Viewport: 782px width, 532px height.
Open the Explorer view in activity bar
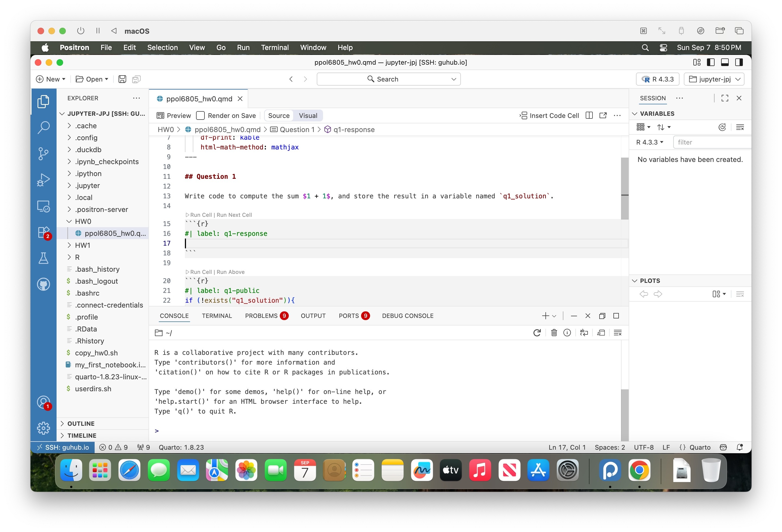click(44, 102)
